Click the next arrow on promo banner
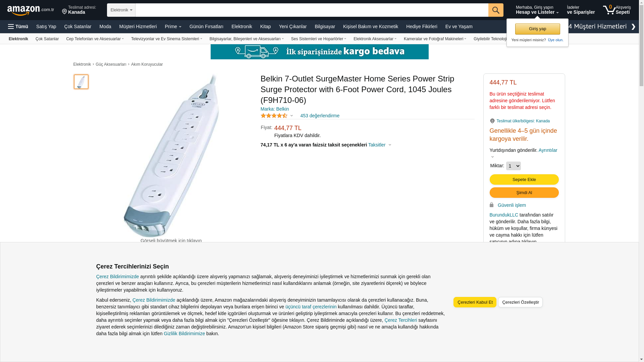This screenshot has width=644, height=362. click(x=633, y=26)
